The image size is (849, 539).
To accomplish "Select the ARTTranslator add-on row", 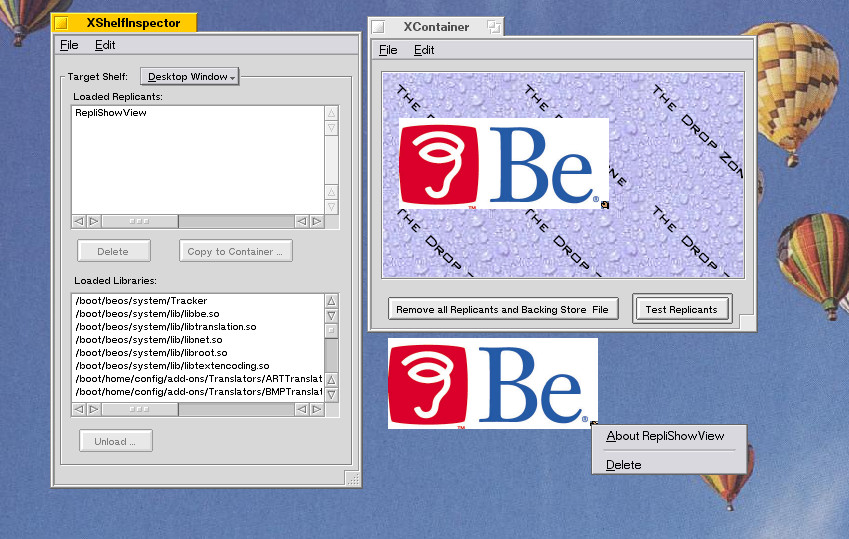I will point(198,379).
